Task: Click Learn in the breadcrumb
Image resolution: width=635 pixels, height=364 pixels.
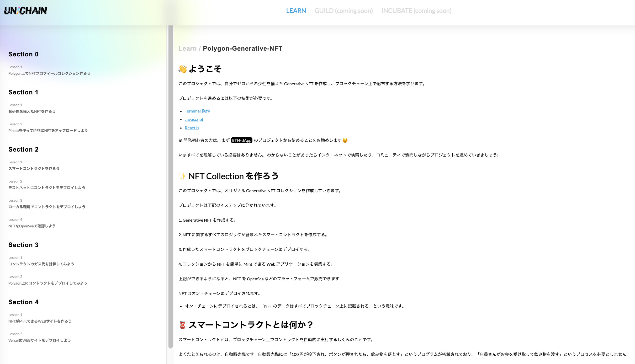Action: [187, 49]
